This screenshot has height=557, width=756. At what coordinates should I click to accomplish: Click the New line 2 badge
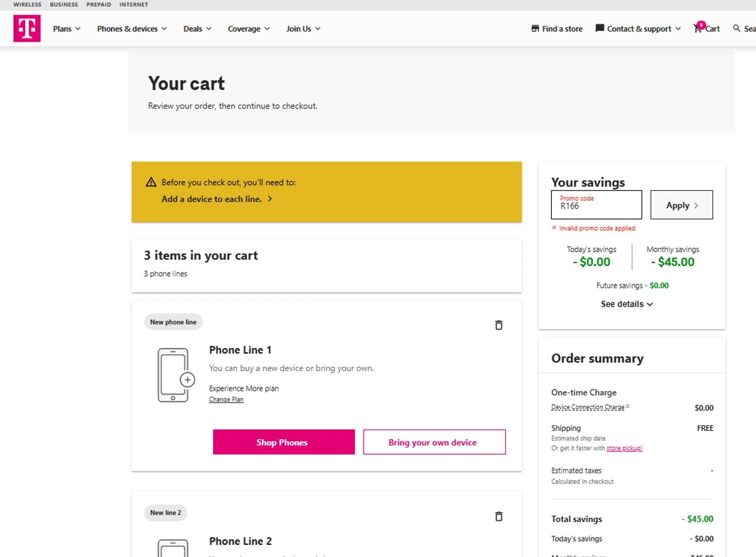point(165,513)
